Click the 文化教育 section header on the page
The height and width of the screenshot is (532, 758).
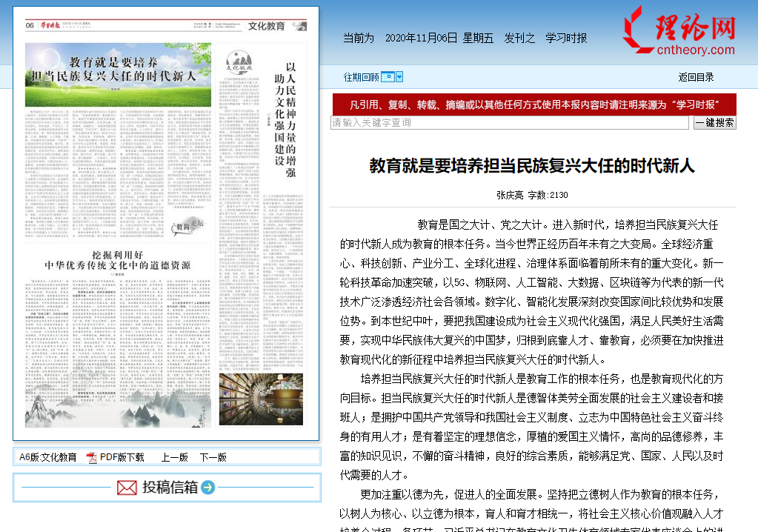(266, 26)
